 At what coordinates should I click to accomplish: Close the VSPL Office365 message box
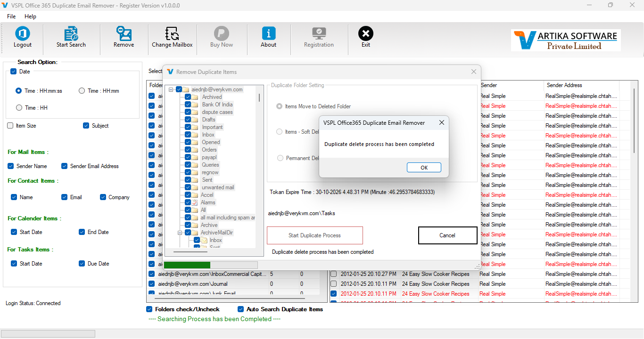coord(442,123)
